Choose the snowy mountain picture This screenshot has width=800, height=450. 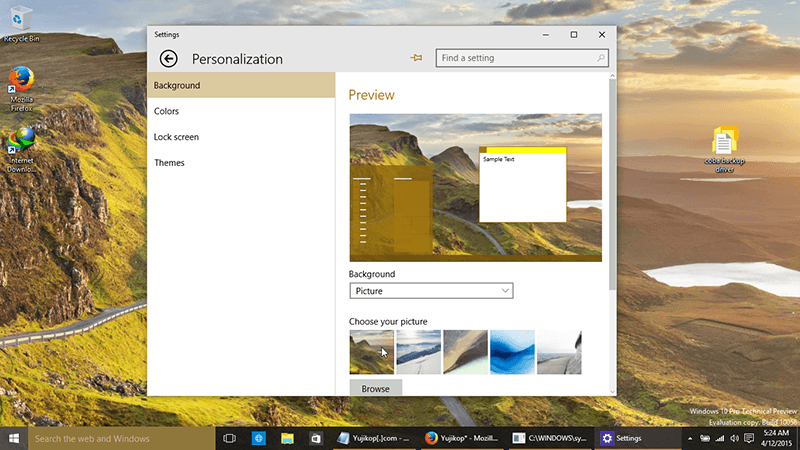coord(418,352)
